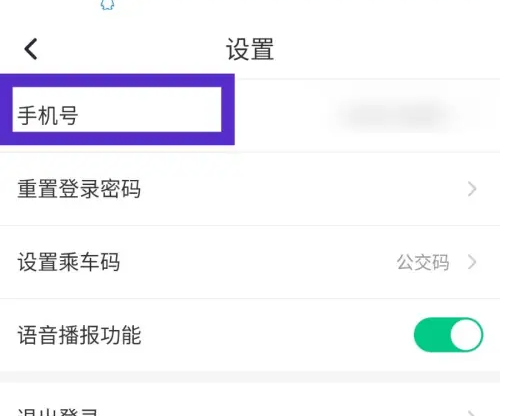Open the 设置乘车码 entry

tap(250, 262)
